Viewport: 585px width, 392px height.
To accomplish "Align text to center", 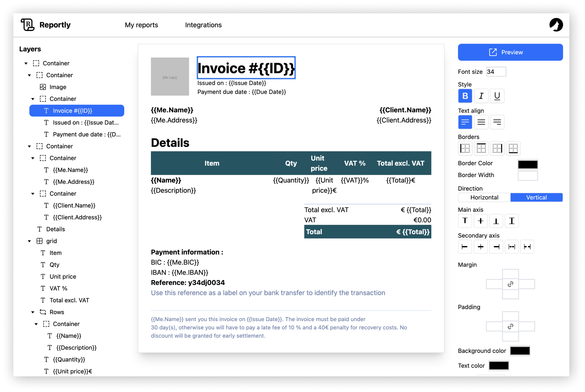I will tap(481, 122).
